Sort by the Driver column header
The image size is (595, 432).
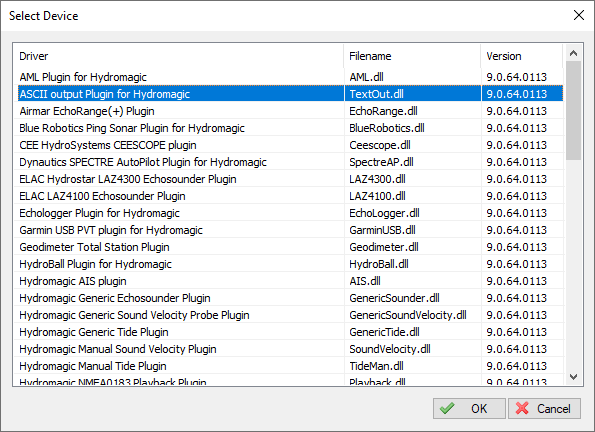(180, 56)
